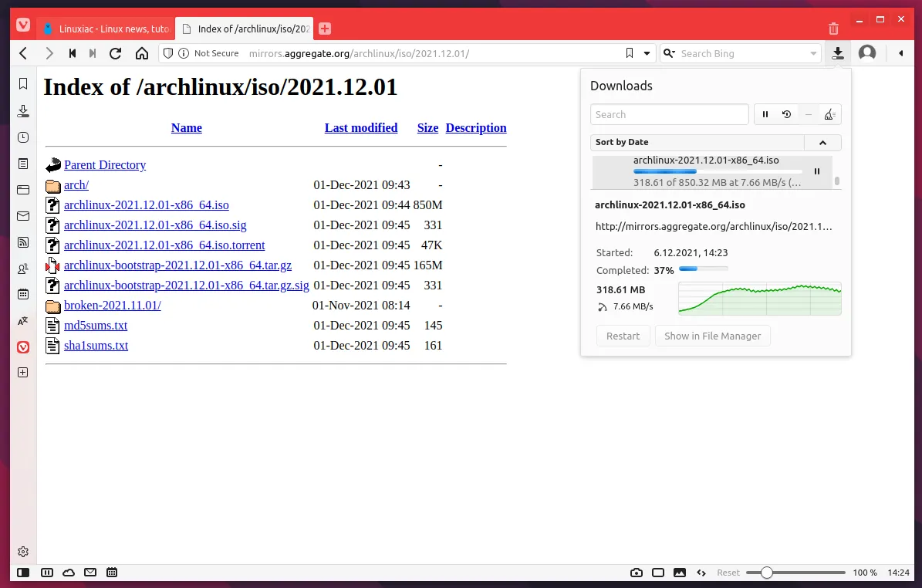The height and width of the screenshot is (588, 922).
Task: Open the search engine selector magnifier
Action: click(669, 53)
